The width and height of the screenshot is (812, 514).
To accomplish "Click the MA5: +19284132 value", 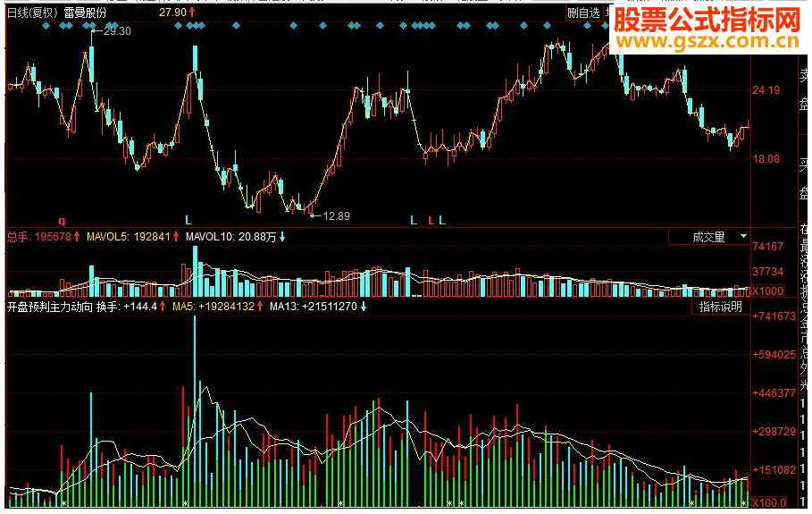I will click(213, 307).
